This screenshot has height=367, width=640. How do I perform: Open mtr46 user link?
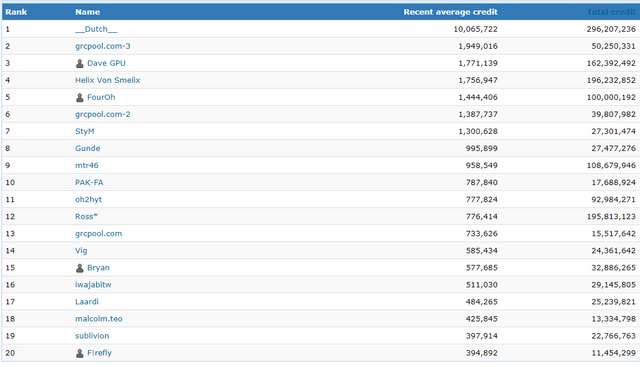point(87,165)
